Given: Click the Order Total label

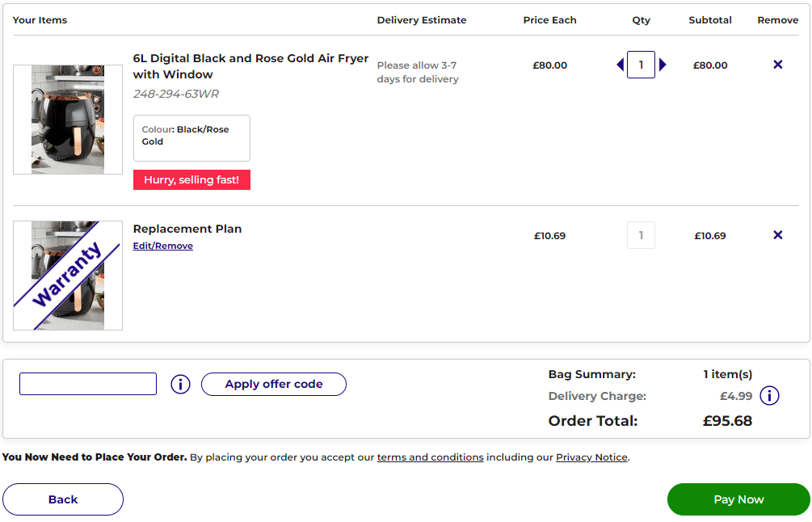Looking at the screenshot, I should tap(593, 421).
